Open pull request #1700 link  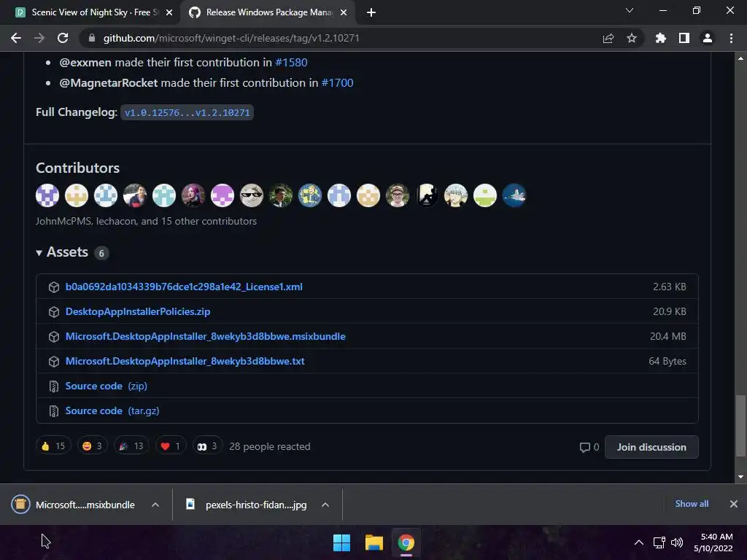coord(337,83)
